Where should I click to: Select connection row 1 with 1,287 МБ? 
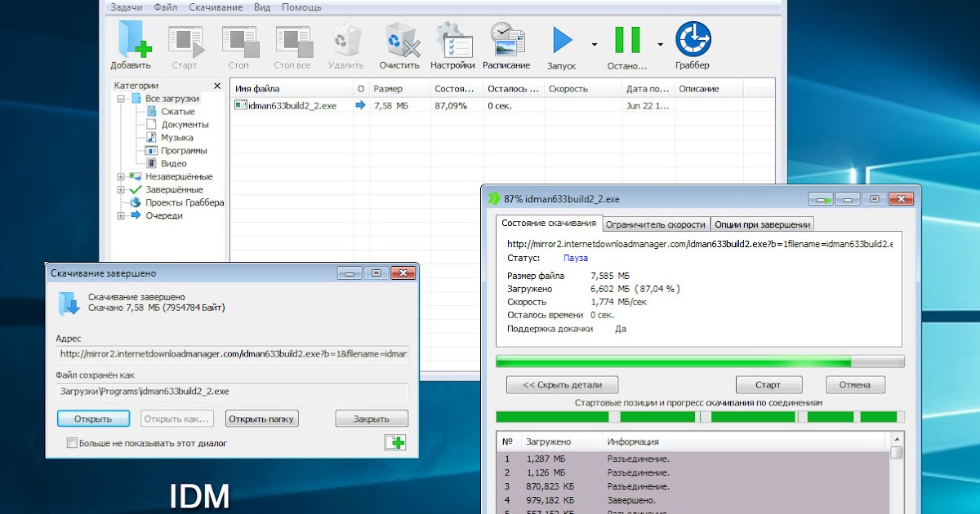coord(693,459)
